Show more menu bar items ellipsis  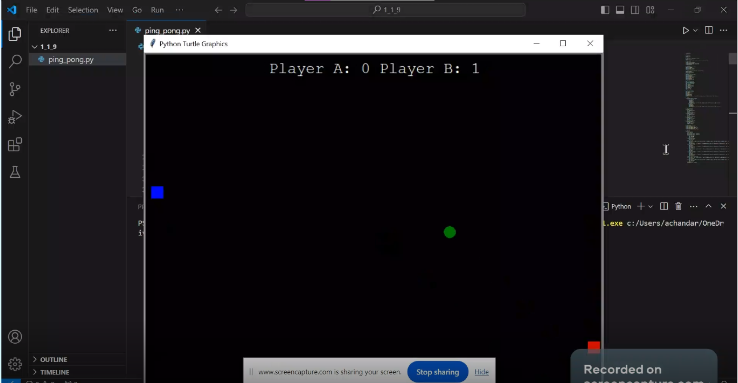tap(179, 10)
